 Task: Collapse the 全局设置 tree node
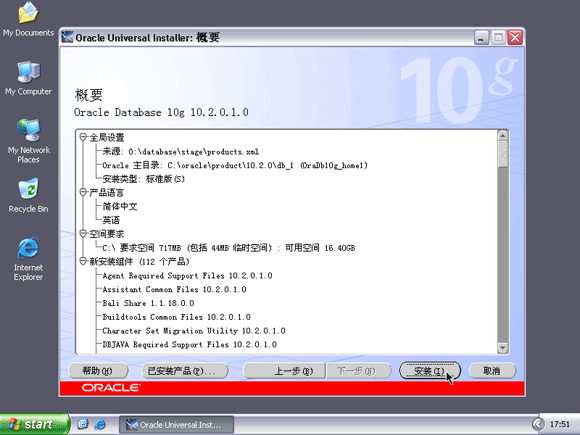[x=83, y=138]
